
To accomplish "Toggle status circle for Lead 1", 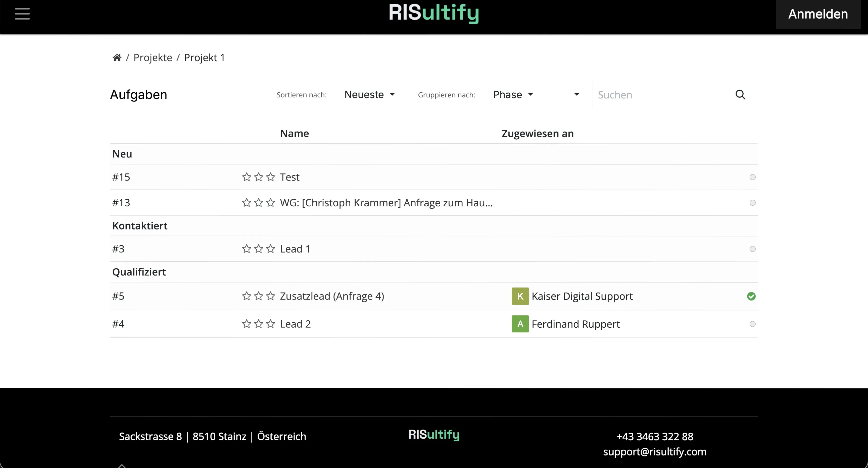I will (752, 249).
